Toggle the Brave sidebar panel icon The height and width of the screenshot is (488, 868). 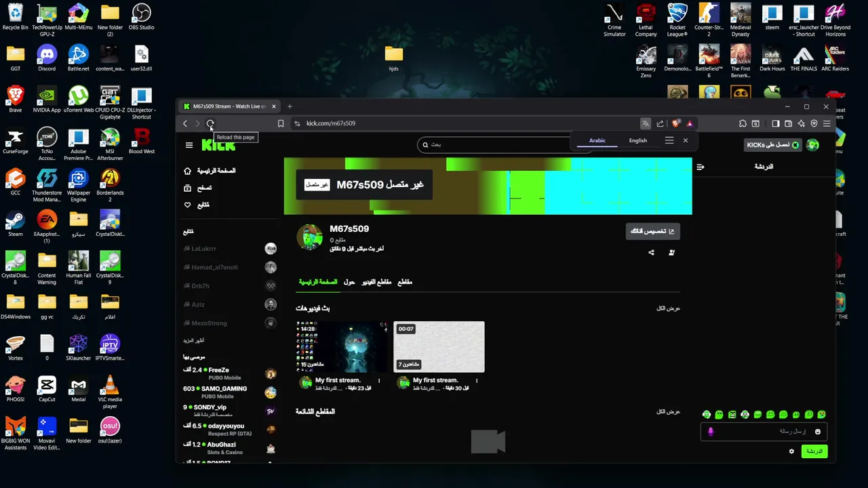click(x=775, y=123)
